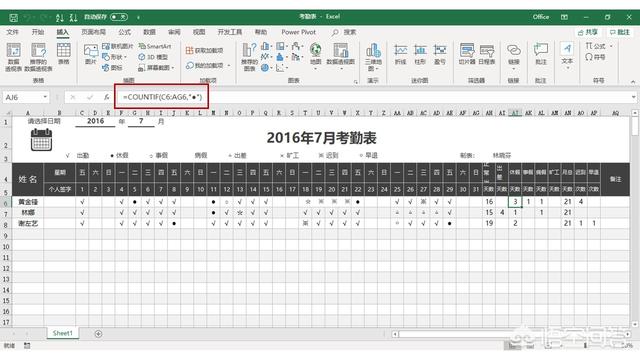Insert Line sparkline (折线)
The image size is (640, 360).
point(400,54)
